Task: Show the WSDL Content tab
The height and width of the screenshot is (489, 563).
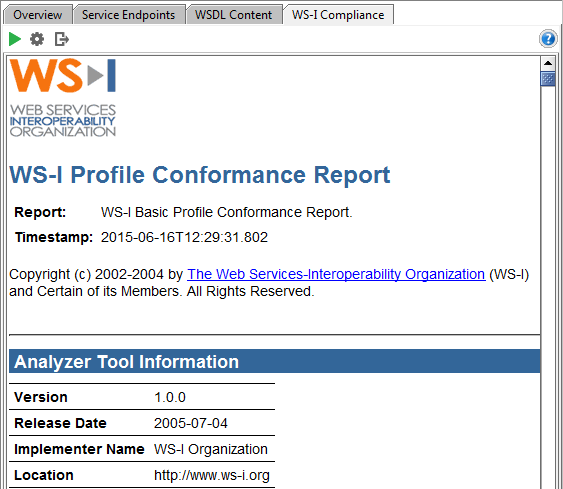Action: click(233, 15)
